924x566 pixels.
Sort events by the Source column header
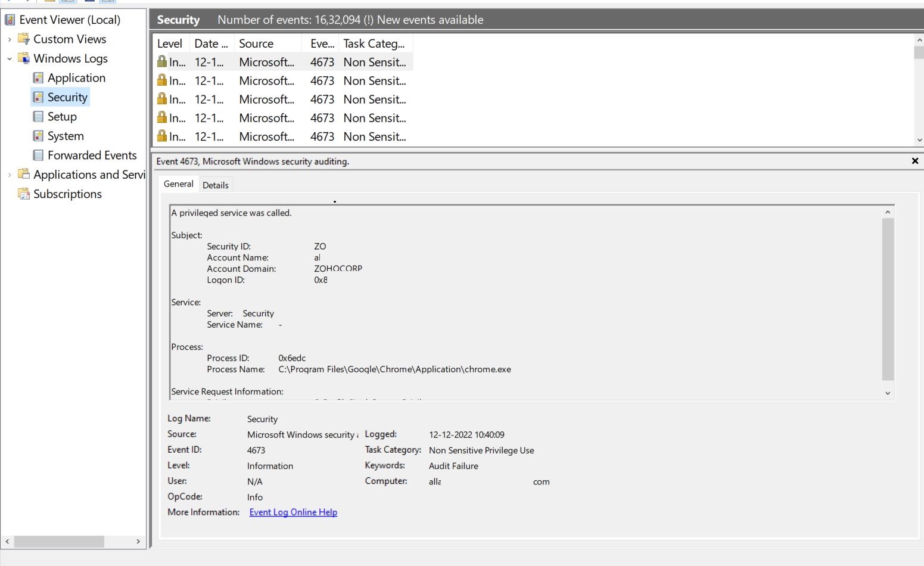(256, 43)
